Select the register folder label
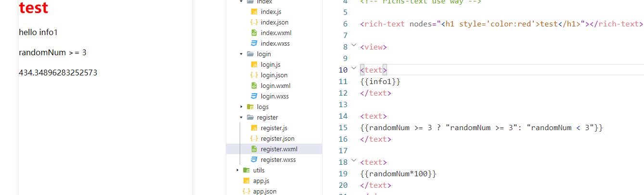This screenshot has width=644, height=195. (267, 117)
